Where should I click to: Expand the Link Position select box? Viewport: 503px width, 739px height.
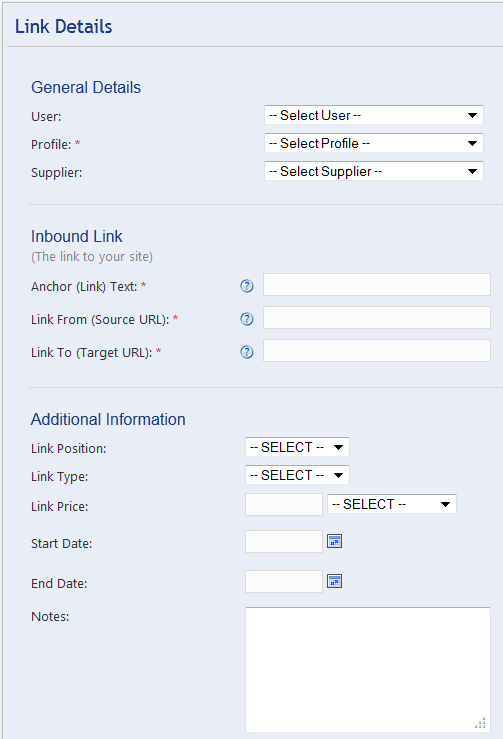coord(297,447)
